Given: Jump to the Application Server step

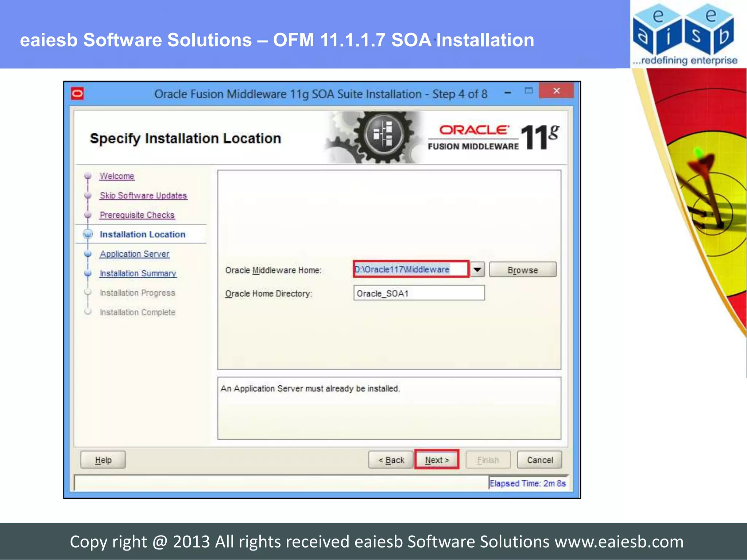Looking at the screenshot, I should 135,254.
